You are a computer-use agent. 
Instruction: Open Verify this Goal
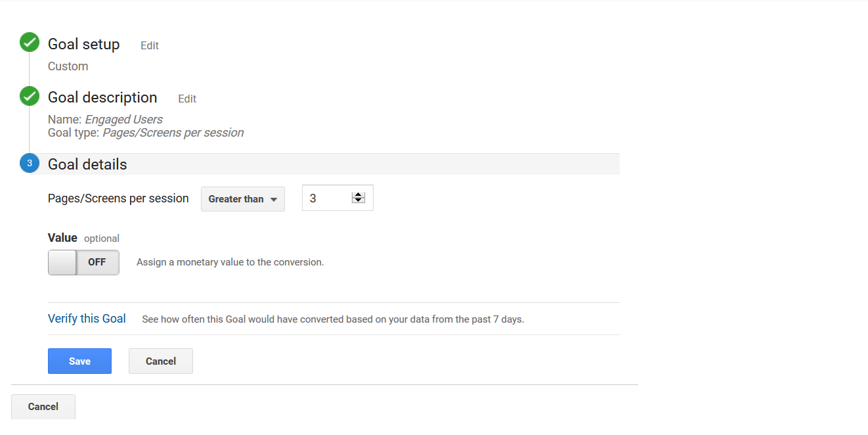pos(87,318)
